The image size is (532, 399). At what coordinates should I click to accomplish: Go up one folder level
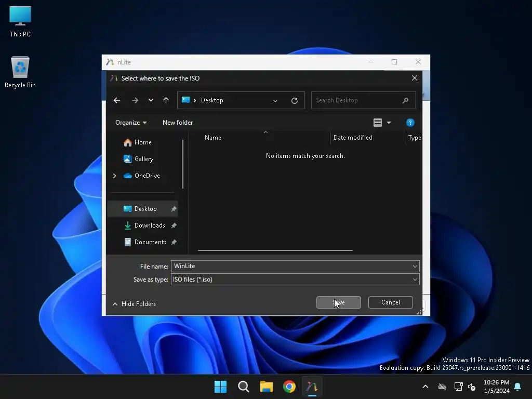[166, 100]
